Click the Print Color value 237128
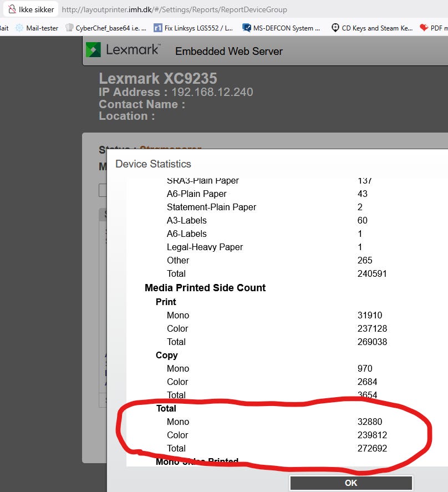The width and height of the screenshot is (448, 492). pyautogui.click(x=373, y=328)
